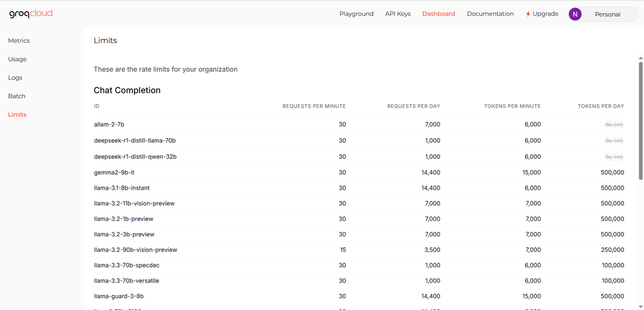Click deepseek-r1-distill-llama-70b model ID
Viewport: 644px width, 310px height.
[135, 141]
